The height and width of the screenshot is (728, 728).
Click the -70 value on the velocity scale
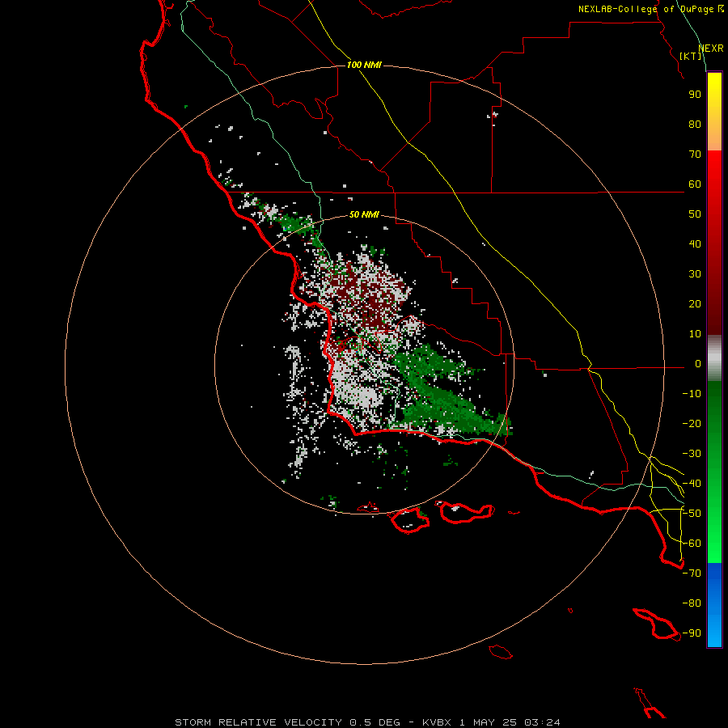point(692,574)
